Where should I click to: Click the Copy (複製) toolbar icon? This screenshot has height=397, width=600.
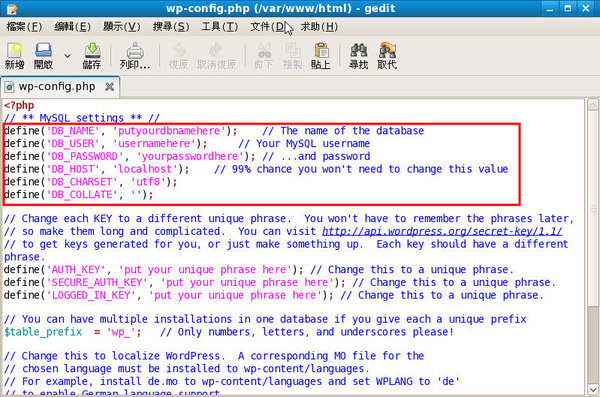pyautogui.click(x=292, y=56)
